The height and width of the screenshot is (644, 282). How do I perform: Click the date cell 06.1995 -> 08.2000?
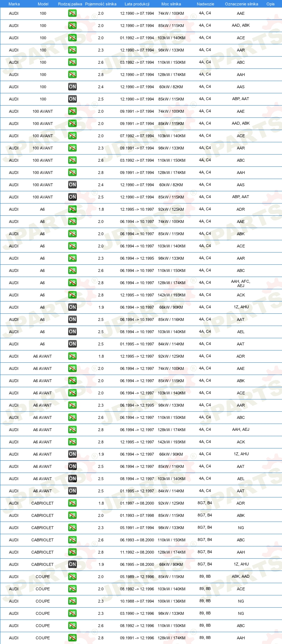137,564
